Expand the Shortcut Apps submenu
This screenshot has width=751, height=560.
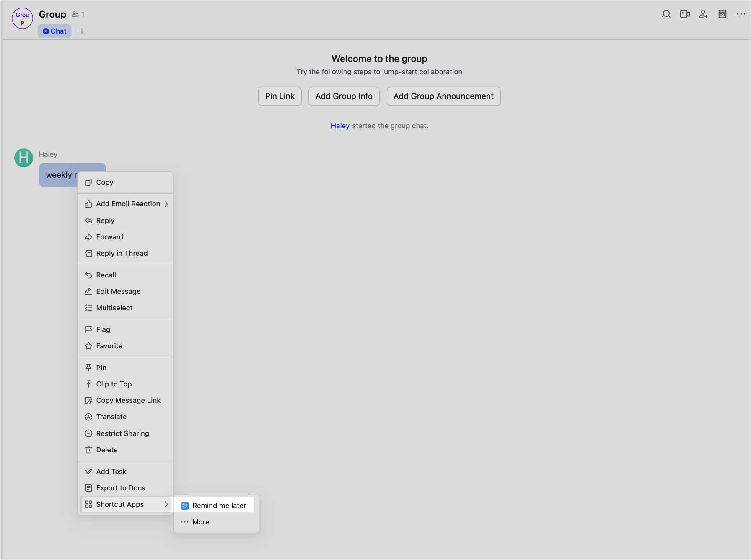pos(126,504)
